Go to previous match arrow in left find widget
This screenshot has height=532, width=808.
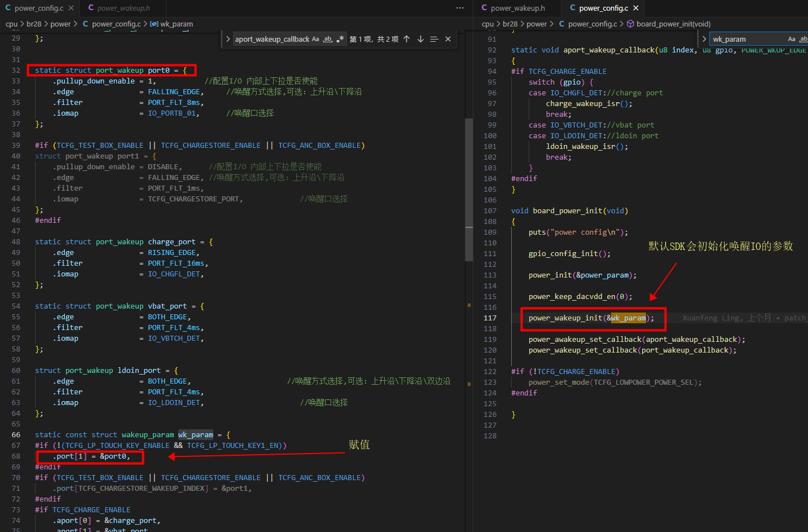[406, 39]
